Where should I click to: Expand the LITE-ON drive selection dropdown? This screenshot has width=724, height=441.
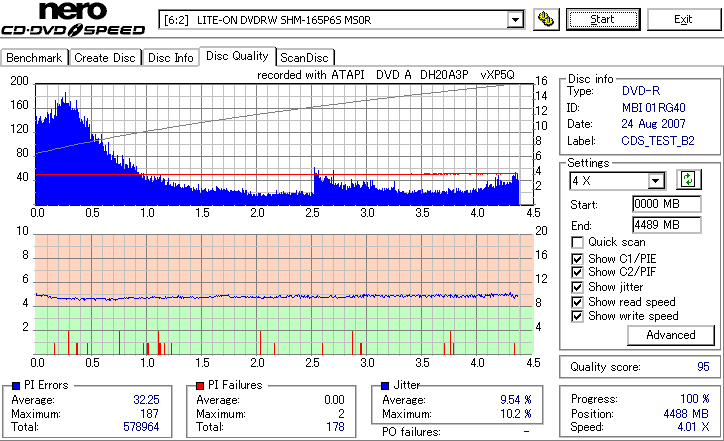click(515, 20)
